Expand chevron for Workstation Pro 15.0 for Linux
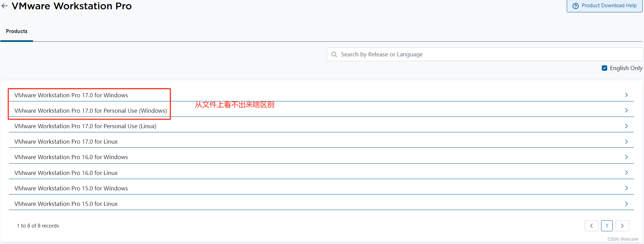Screen dimensions: 644x244 pos(626,204)
